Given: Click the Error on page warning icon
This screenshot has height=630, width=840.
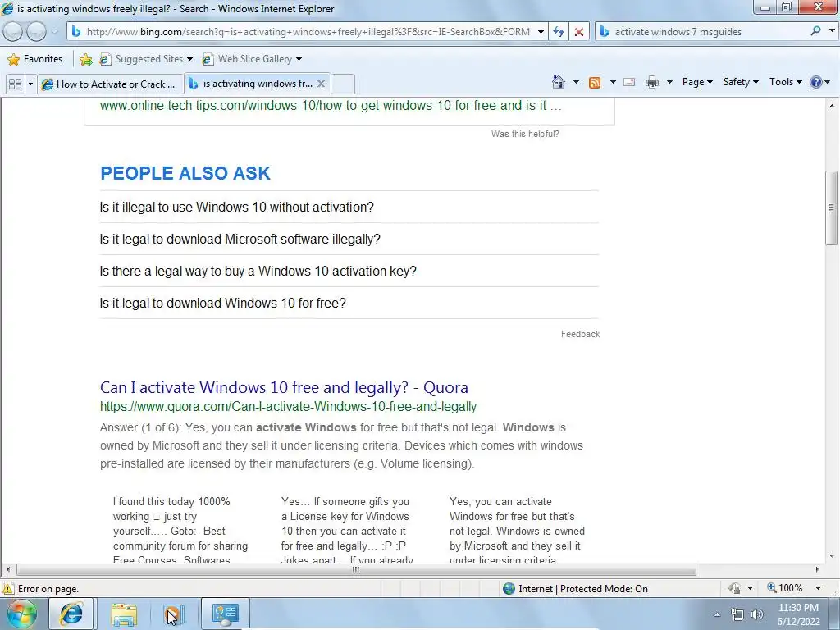Looking at the screenshot, I should [8, 588].
